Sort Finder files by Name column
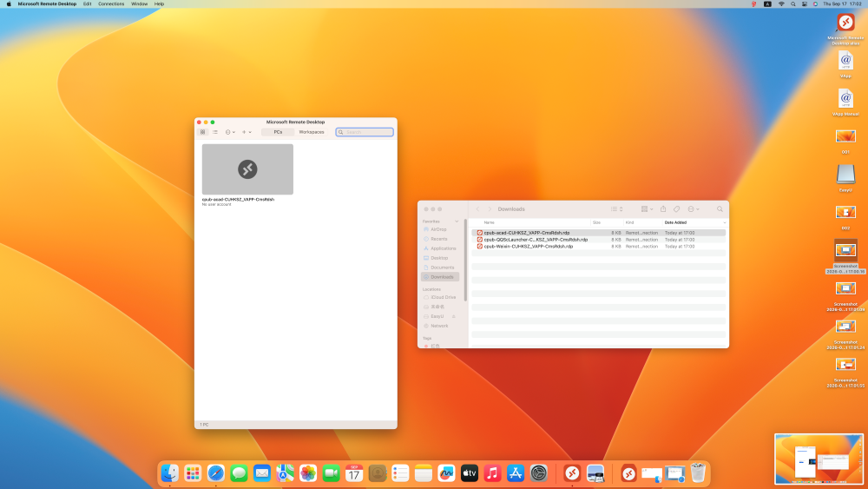The height and width of the screenshot is (489, 868). 490,222
